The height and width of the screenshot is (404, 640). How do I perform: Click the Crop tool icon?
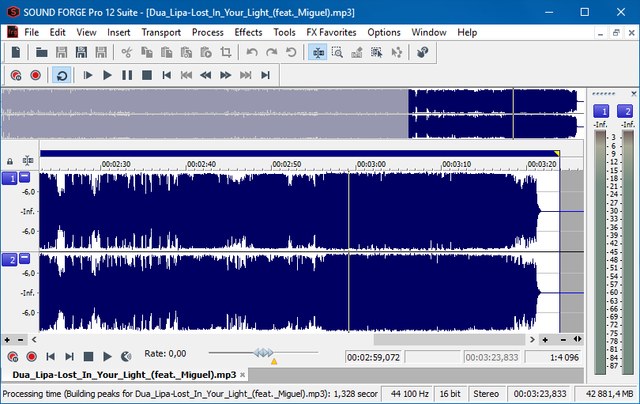click(x=227, y=53)
